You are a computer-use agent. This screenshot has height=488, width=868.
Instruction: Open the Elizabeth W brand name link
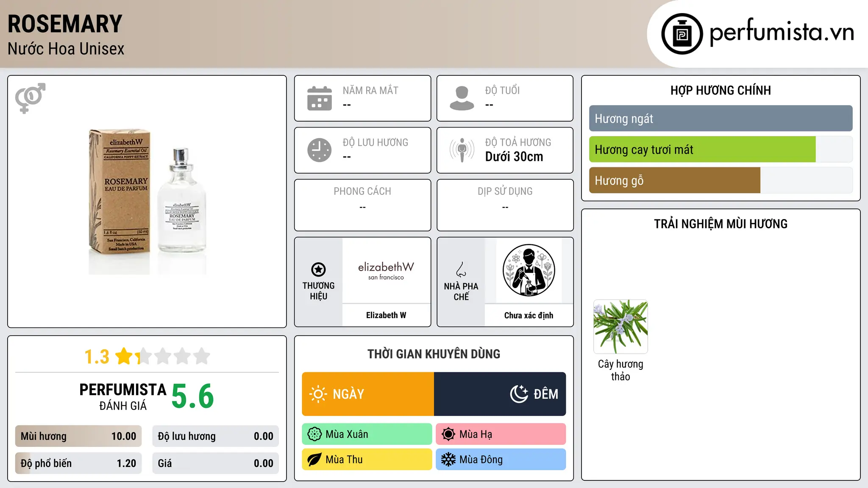tap(386, 315)
